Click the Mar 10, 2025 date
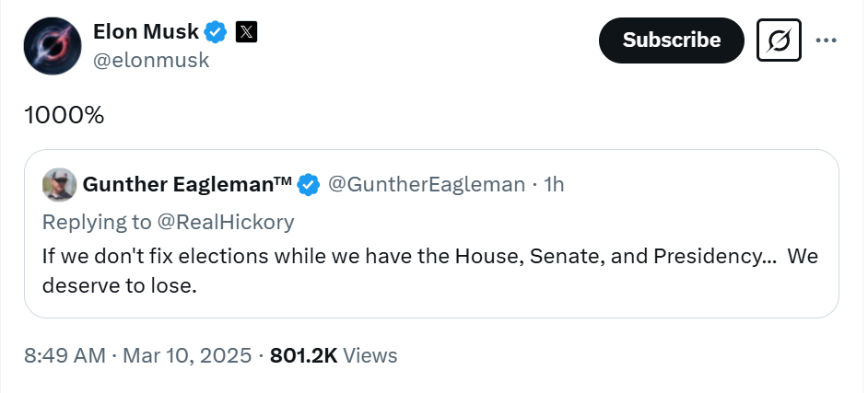The image size is (868, 393). (187, 355)
